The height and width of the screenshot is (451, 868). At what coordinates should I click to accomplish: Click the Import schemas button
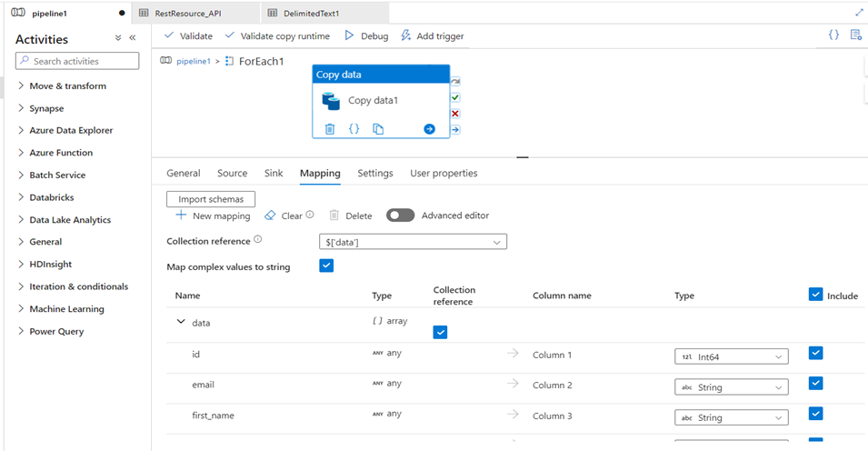[211, 199]
